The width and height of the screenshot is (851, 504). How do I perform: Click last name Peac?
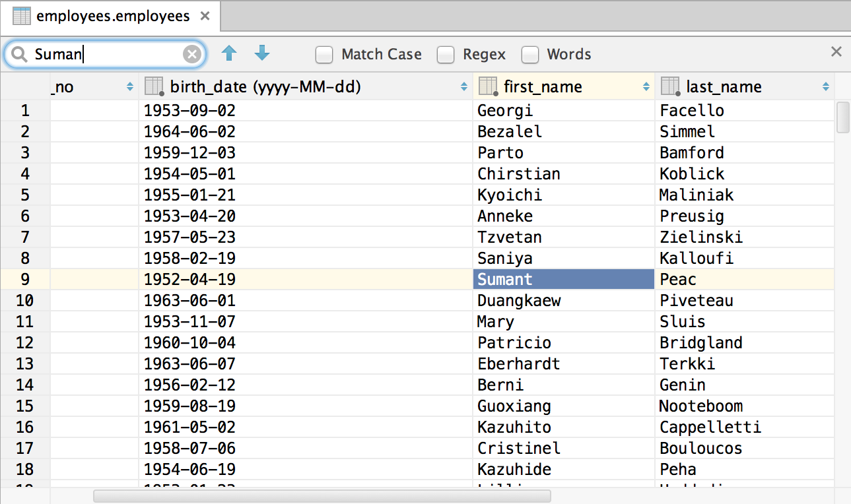pyautogui.click(x=678, y=279)
